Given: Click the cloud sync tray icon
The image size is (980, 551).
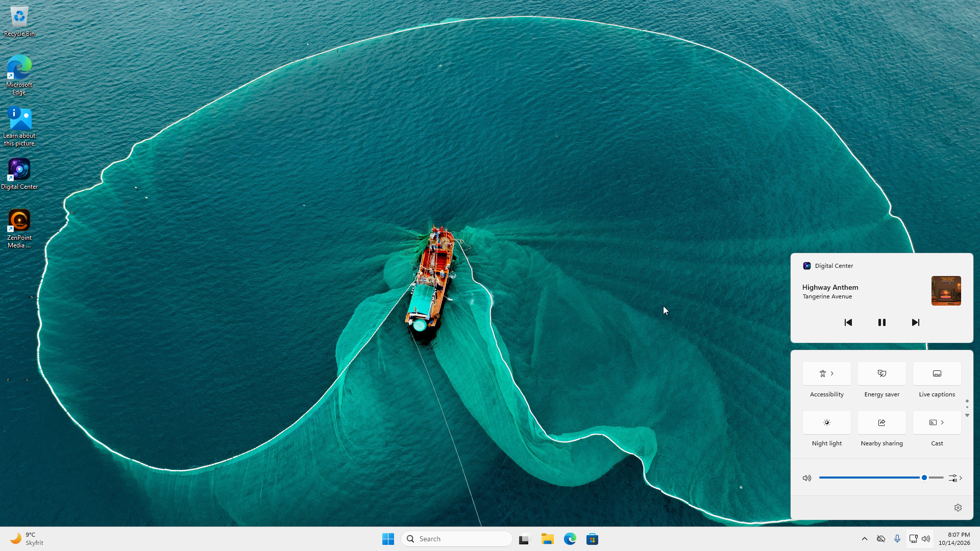Looking at the screenshot, I should click(x=881, y=539).
